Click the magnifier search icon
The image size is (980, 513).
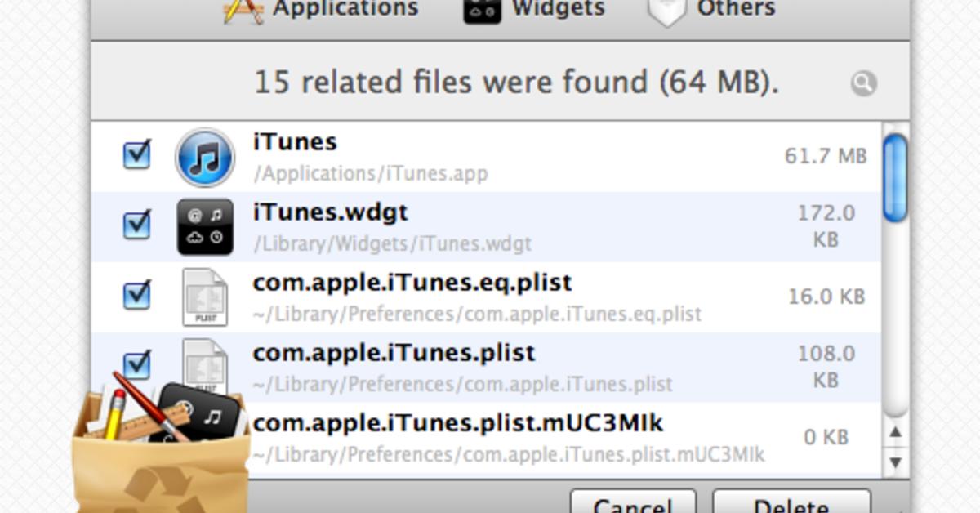[863, 83]
